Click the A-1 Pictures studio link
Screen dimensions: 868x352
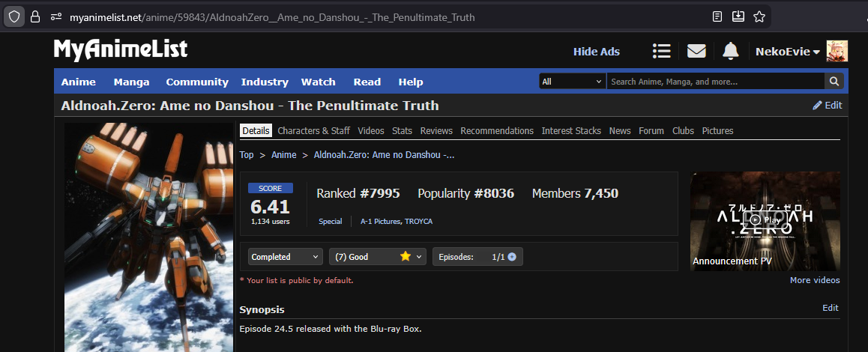(x=381, y=222)
